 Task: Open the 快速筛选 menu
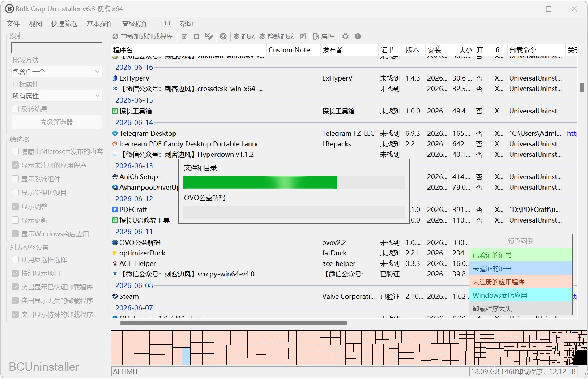click(x=64, y=24)
